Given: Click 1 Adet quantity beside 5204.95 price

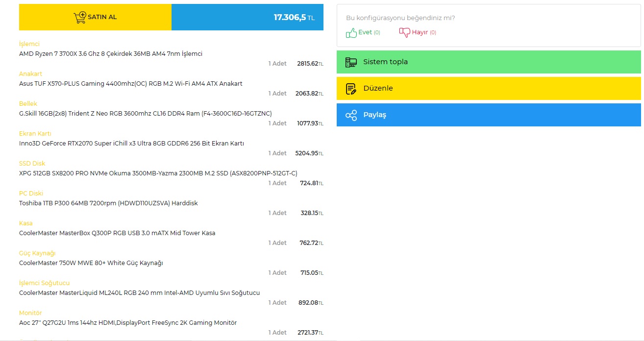Looking at the screenshot, I should pyautogui.click(x=277, y=153).
